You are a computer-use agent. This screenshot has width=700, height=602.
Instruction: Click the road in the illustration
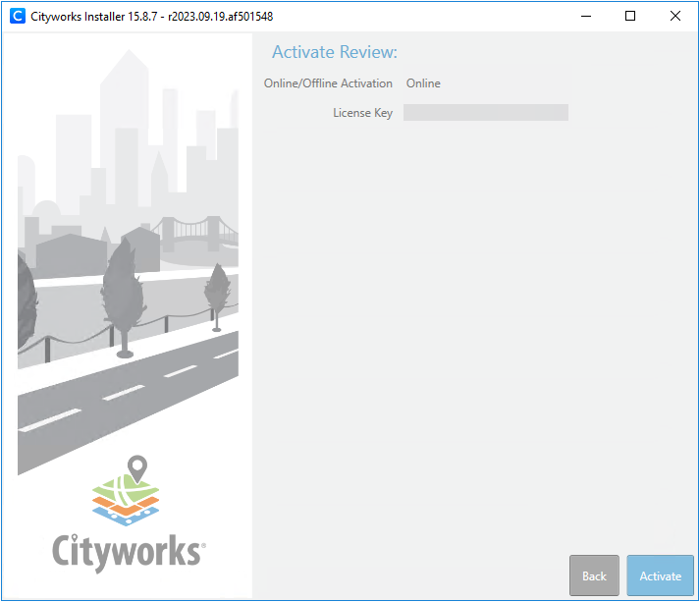pyautogui.click(x=128, y=393)
